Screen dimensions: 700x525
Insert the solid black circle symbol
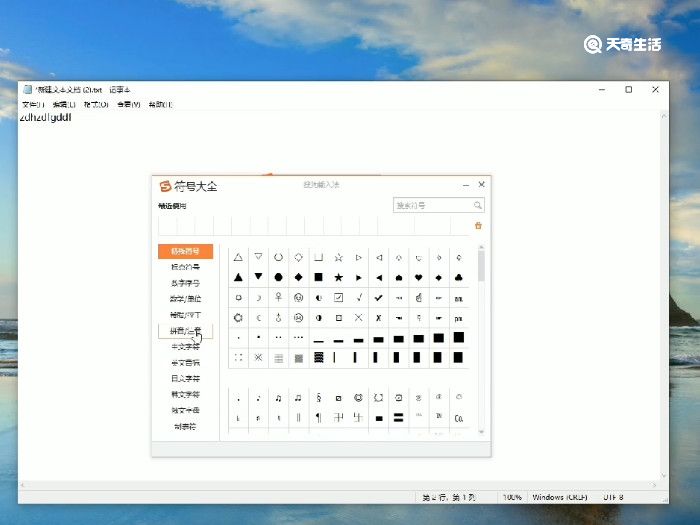coord(279,278)
